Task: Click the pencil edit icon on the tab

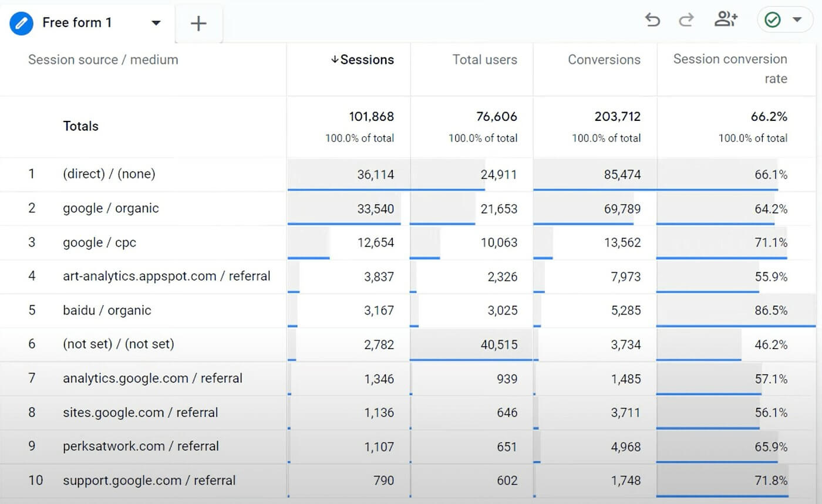Action: click(x=21, y=23)
